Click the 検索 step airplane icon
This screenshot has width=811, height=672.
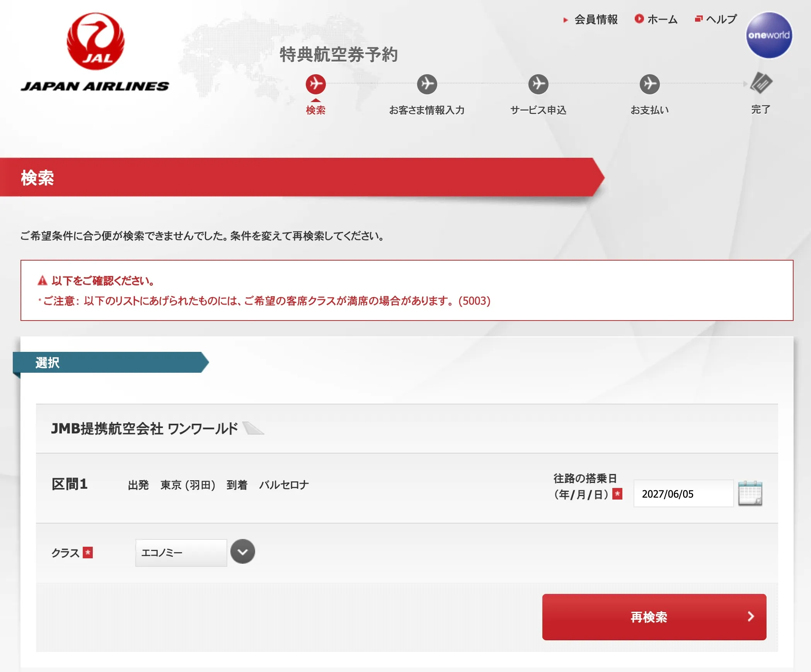coord(316,84)
